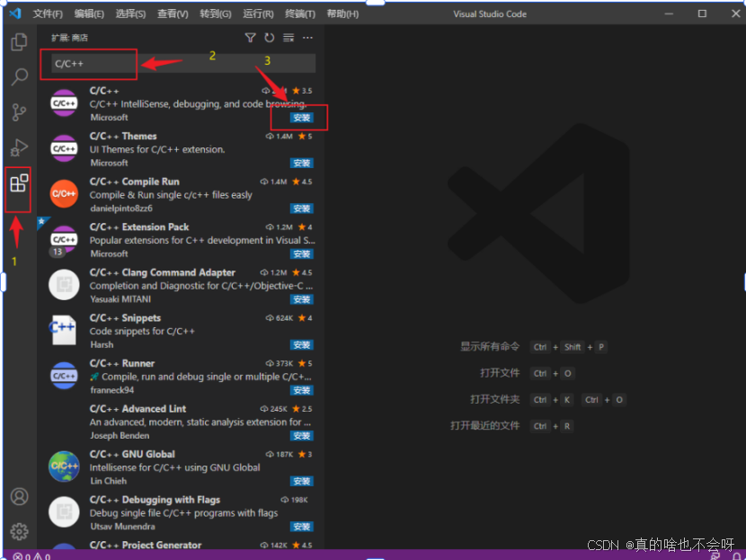Open the 转到(G) menu

coord(216,13)
